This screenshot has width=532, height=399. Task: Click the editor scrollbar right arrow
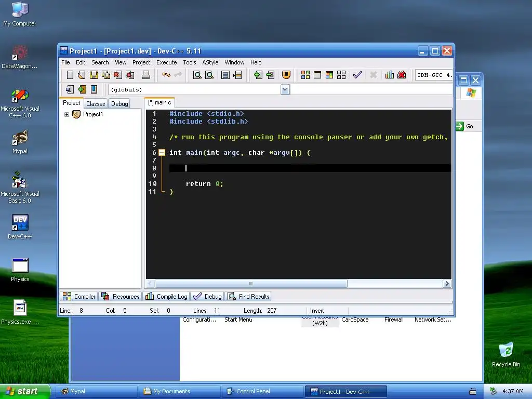[x=447, y=284]
